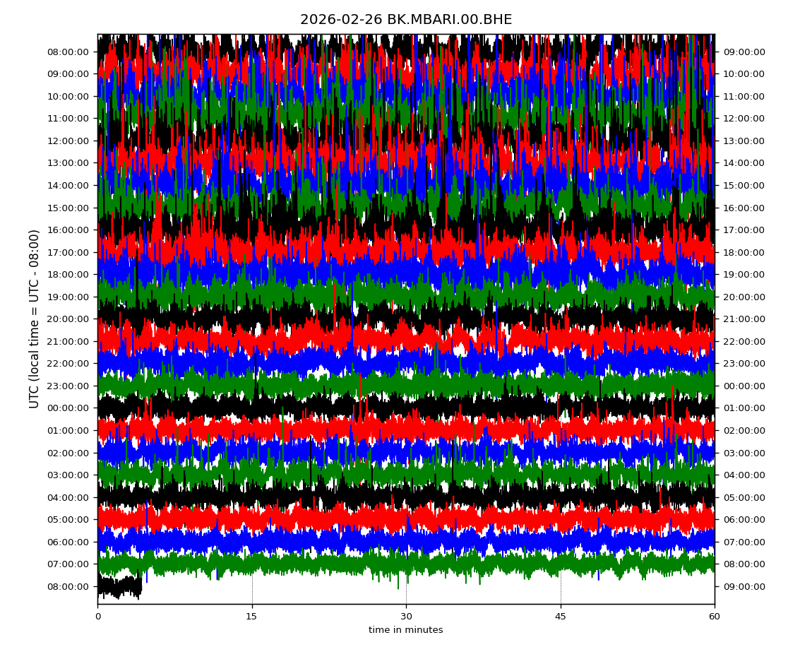The height and width of the screenshot is (671, 812).
Task: Click the 04:00:00 label on right axis
Action: click(x=743, y=475)
